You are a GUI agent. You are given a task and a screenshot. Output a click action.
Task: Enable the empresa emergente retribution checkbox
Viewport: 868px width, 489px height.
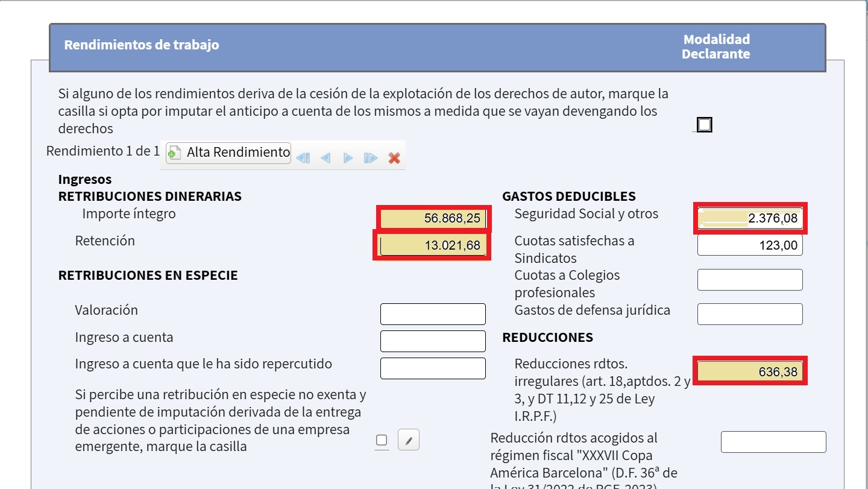(x=382, y=440)
